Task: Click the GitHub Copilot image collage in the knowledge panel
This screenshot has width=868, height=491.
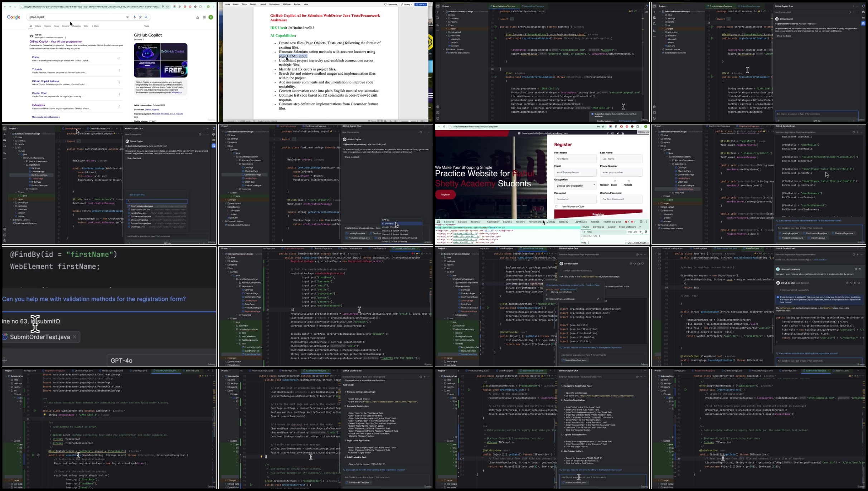Action: pos(161,60)
